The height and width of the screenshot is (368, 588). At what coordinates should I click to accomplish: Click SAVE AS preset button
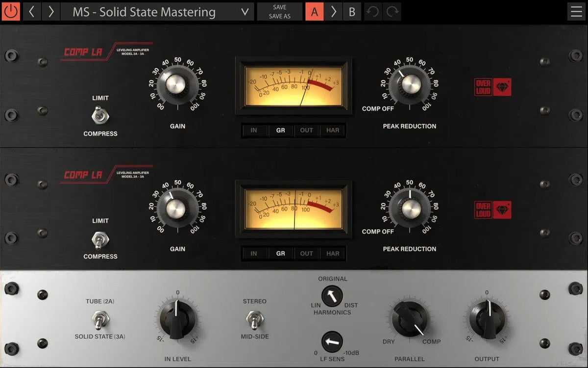280,16
